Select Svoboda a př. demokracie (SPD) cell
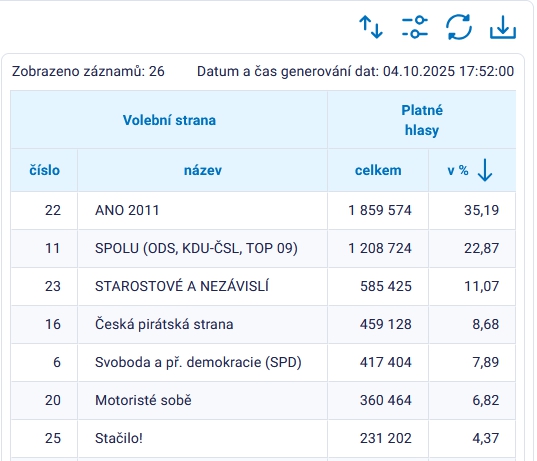The width and height of the screenshot is (537, 461). [x=202, y=362]
